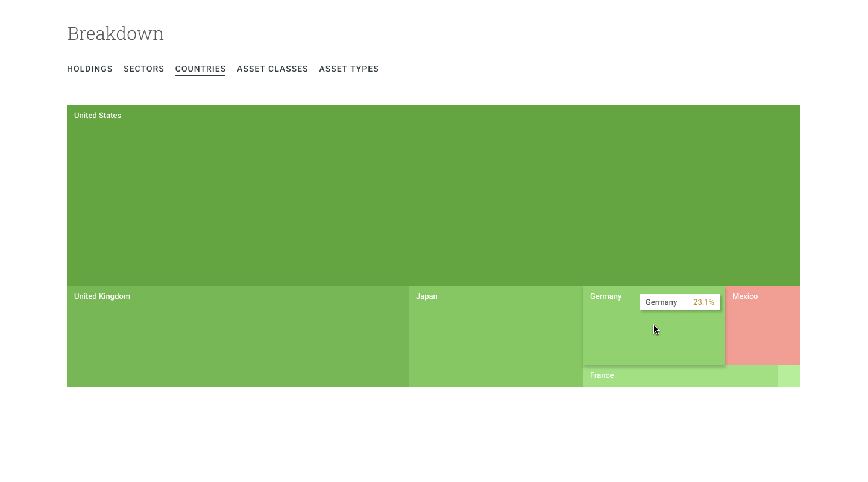Click the Breakdown page heading

pos(115,34)
